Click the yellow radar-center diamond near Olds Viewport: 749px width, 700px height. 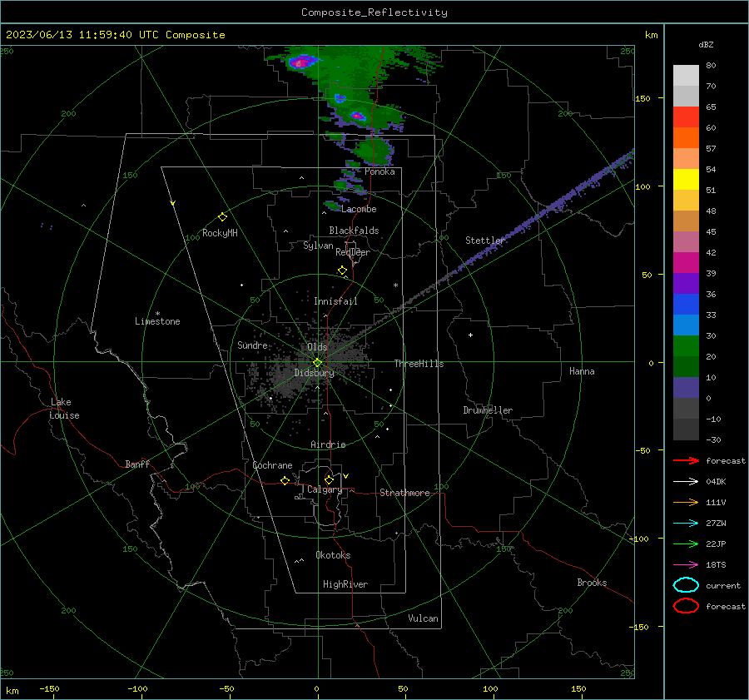tap(317, 363)
